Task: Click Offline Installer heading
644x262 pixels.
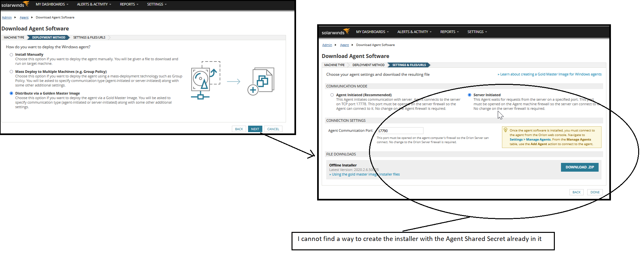Action: click(343, 165)
